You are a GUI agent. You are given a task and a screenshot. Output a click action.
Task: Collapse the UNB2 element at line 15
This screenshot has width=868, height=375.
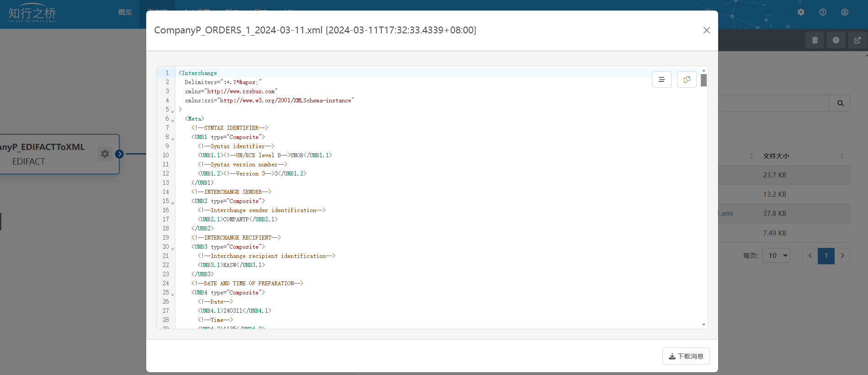[173, 203]
